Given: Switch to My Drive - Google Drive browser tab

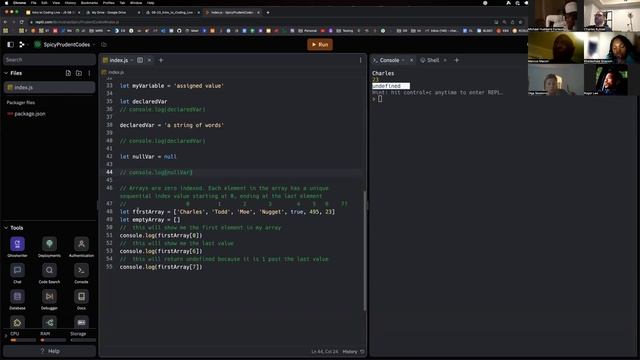Looking at the screenshot, I should coord(111,13).
